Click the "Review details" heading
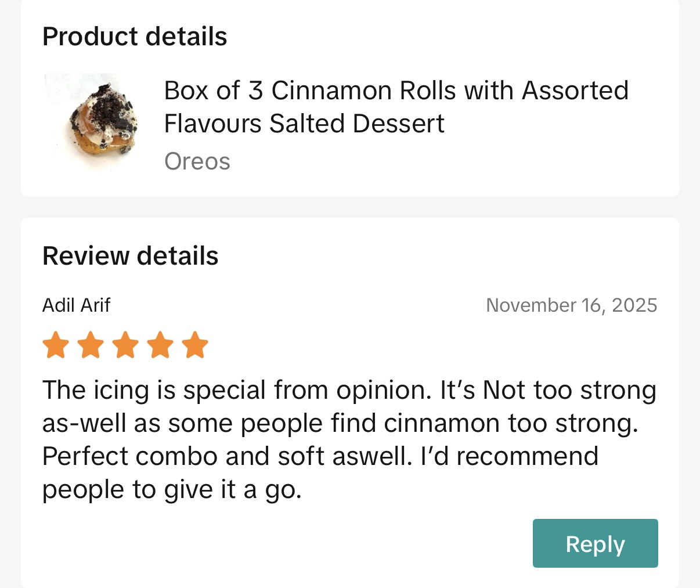This screenshot has height=588, width=700. click(131, 256)
